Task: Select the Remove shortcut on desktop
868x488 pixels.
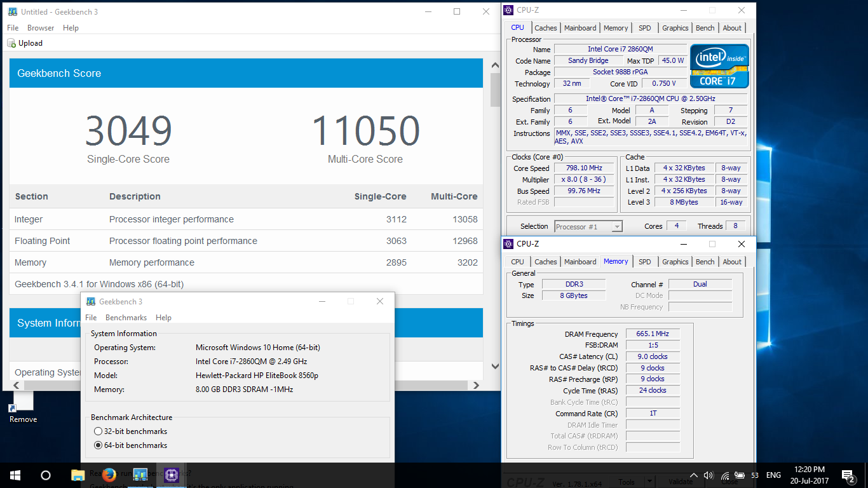Action: point(23,407)
